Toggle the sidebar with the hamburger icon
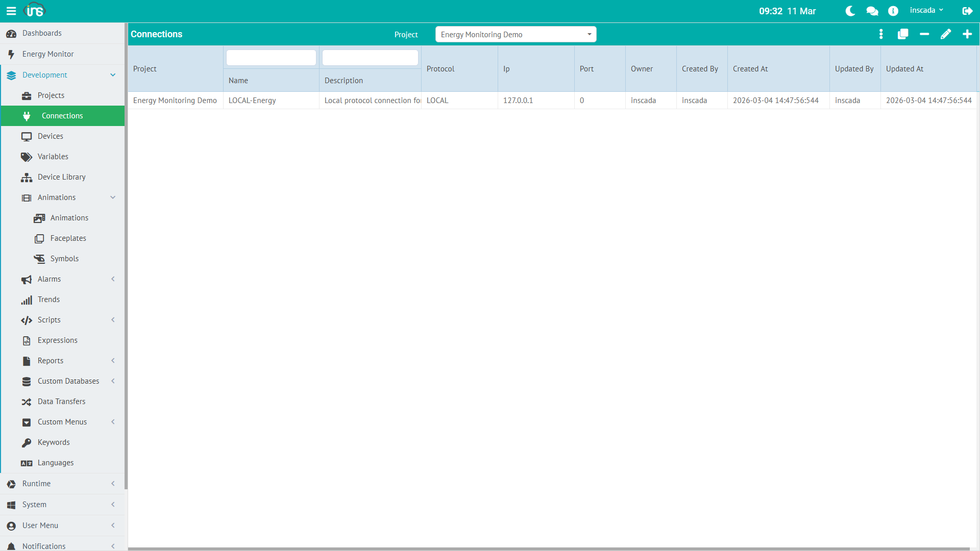 (x=11, y=11)
